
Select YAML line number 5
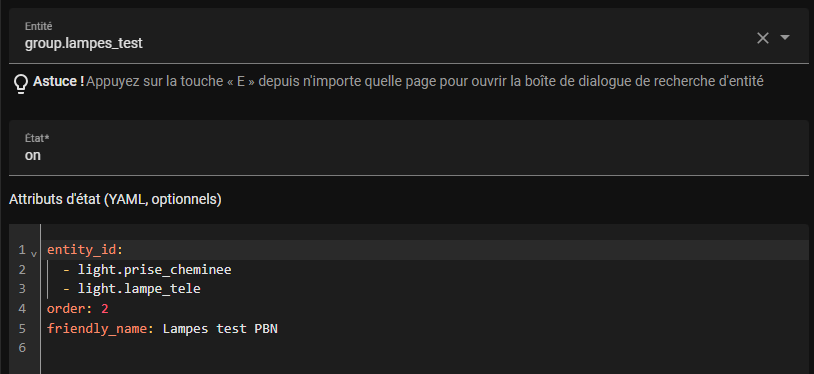click(22, 328)
